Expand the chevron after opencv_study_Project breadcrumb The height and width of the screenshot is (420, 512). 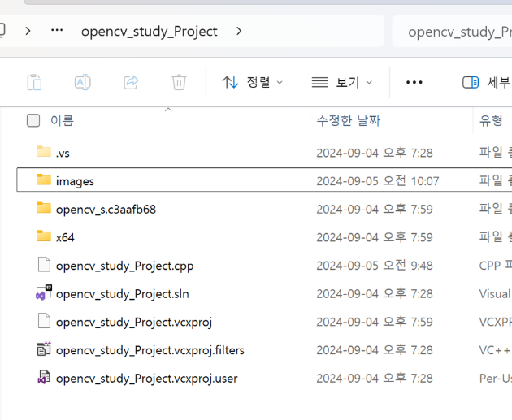tap(239, 32)
